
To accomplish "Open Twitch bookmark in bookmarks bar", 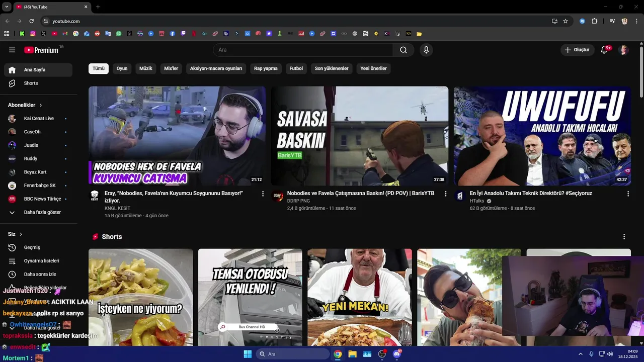I will point(183,34).
